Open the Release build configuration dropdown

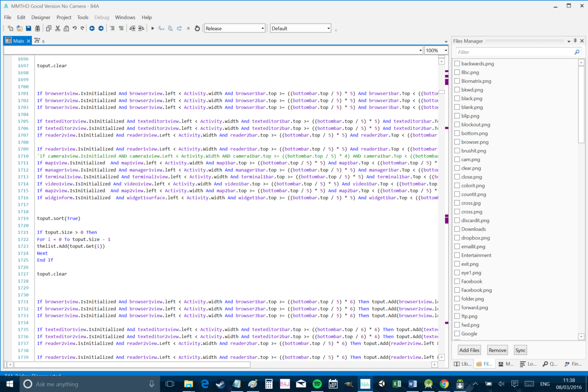coord(235,28)
